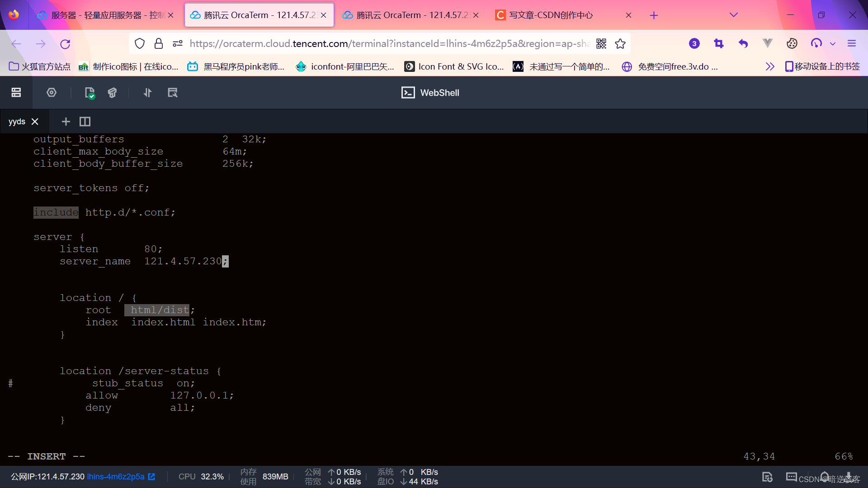Open command history icon in status bar
Viewport: 868px width, 488px height.
pos(767,477)
